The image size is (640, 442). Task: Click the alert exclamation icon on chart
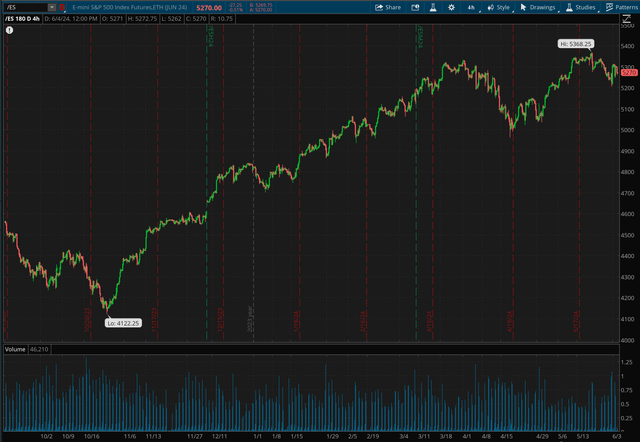pos(9,30)
